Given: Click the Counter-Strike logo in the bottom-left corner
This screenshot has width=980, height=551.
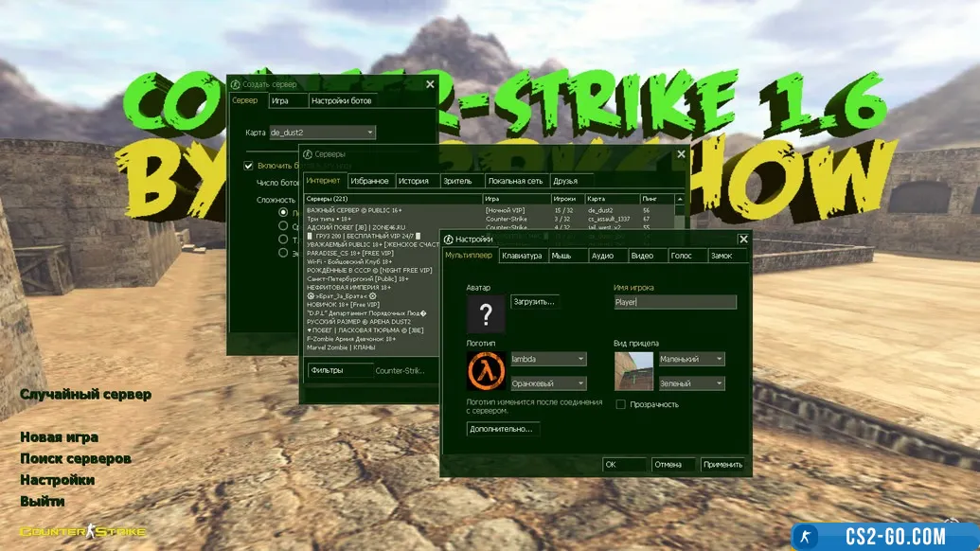Looking at the screenshot, I should point(83,531).
